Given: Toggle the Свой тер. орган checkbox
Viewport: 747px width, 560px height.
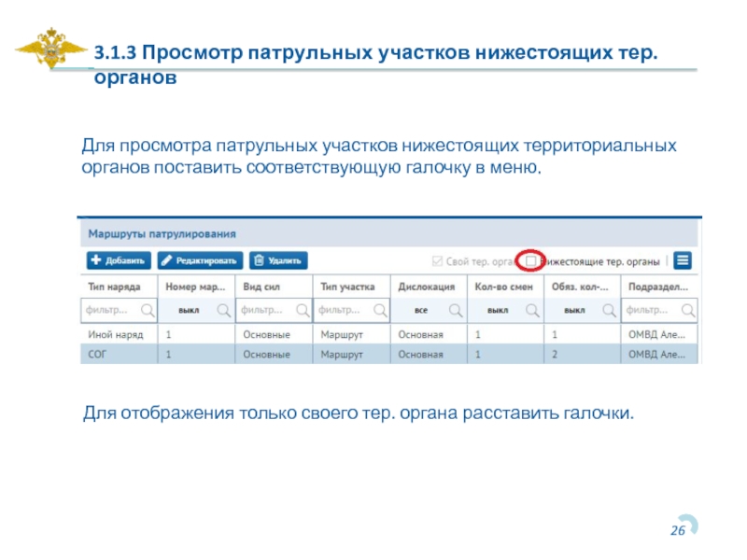Looking at the screenshot, I should click(x=437, y=261).
